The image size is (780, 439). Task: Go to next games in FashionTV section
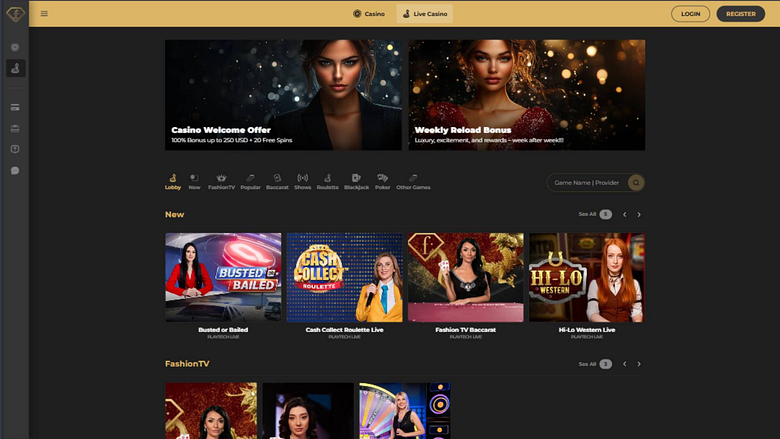[x=639, y=364]
